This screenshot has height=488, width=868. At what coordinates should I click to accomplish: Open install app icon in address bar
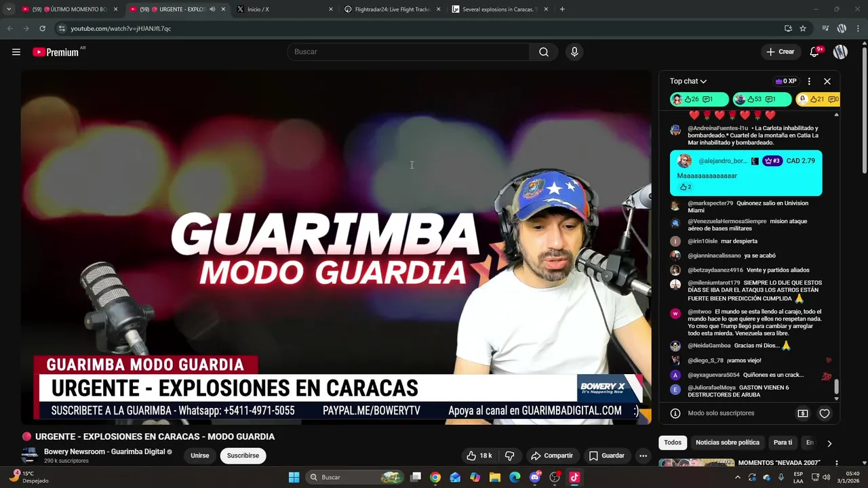(788, 28)
